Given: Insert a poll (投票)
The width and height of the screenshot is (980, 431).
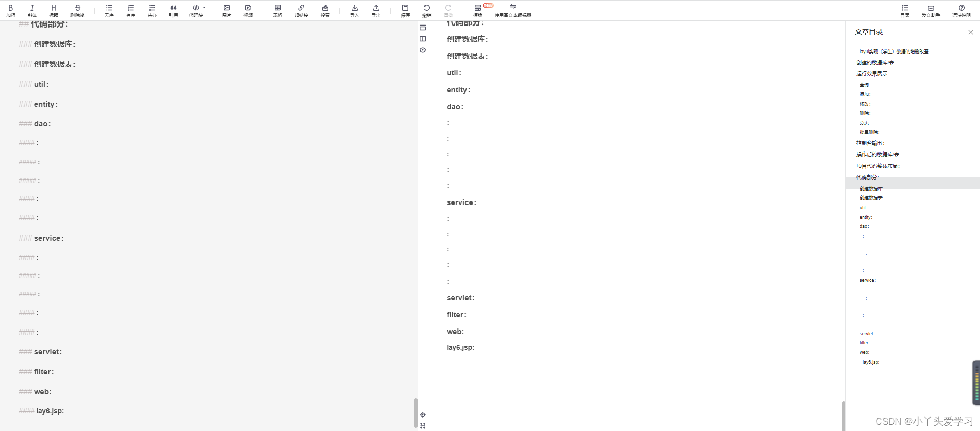Looking at the screenshot, I should [x=325, y=11].
